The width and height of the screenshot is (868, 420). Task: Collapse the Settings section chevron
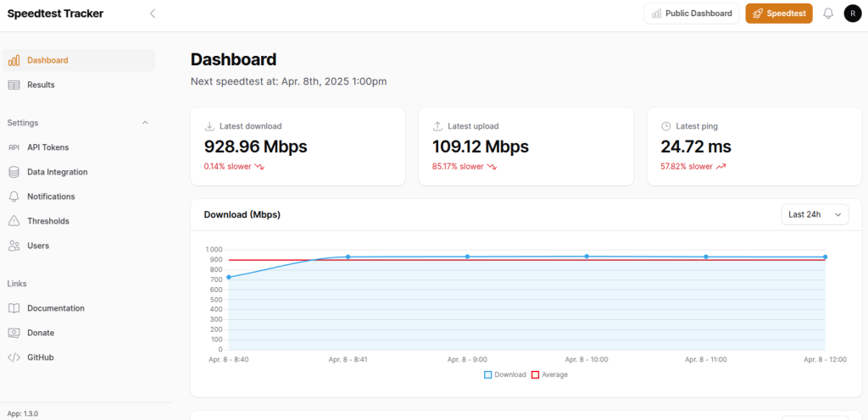point(146,123)
